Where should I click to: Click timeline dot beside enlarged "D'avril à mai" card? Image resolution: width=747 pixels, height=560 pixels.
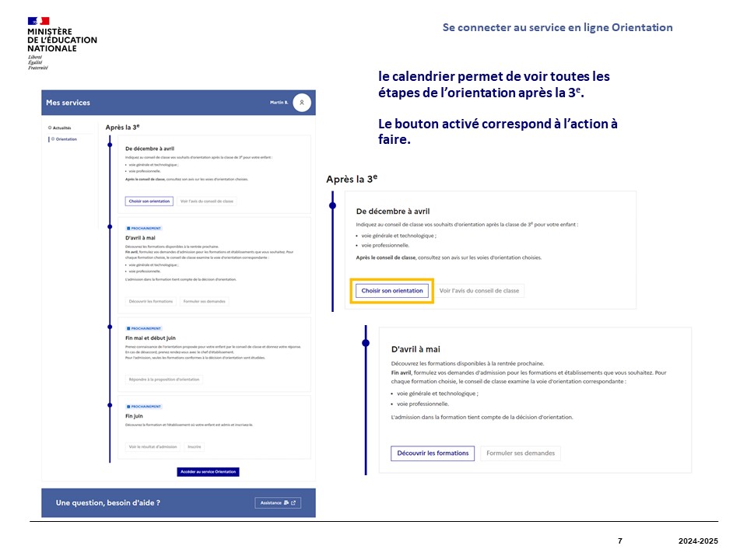365,340
